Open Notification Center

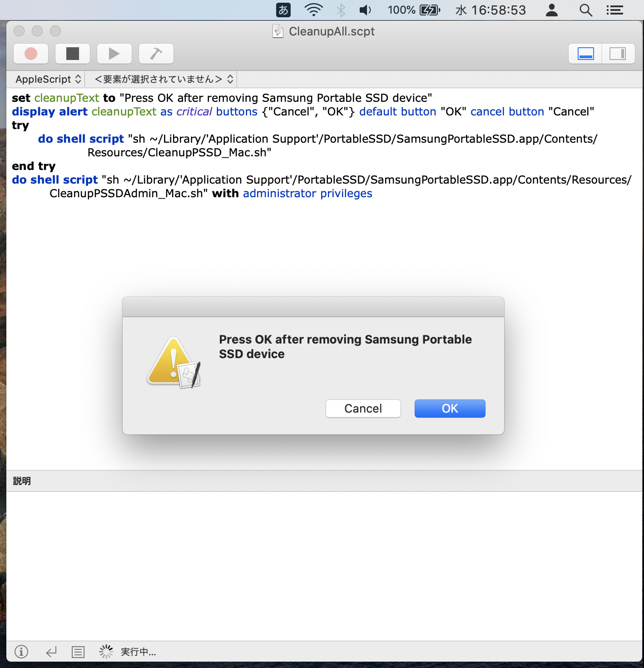point(614,10)
